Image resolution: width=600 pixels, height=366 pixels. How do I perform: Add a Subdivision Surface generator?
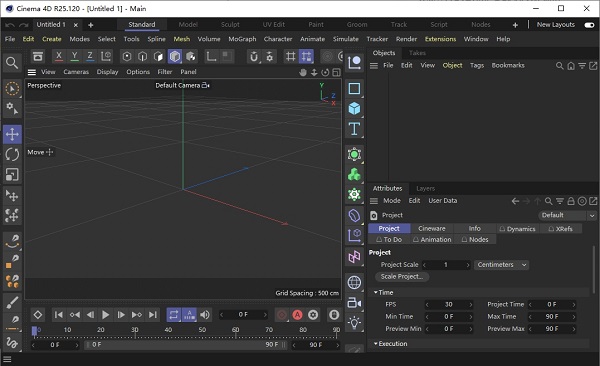354,154
